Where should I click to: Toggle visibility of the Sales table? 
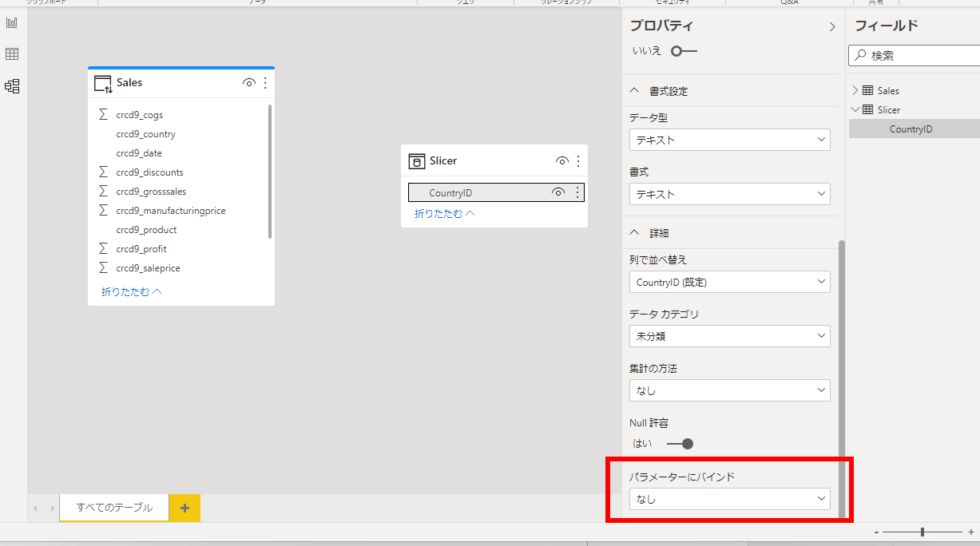click(249, 83)
